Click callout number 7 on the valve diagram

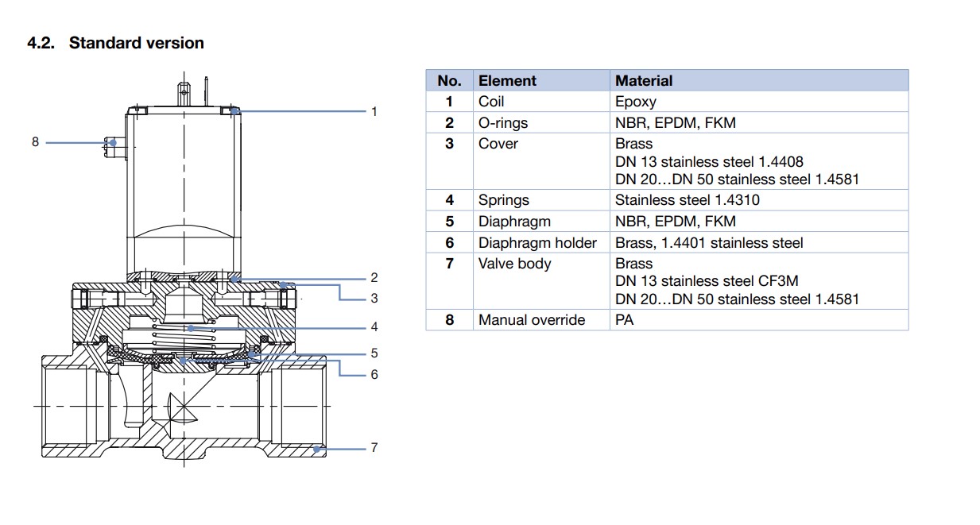coord(374,448)
